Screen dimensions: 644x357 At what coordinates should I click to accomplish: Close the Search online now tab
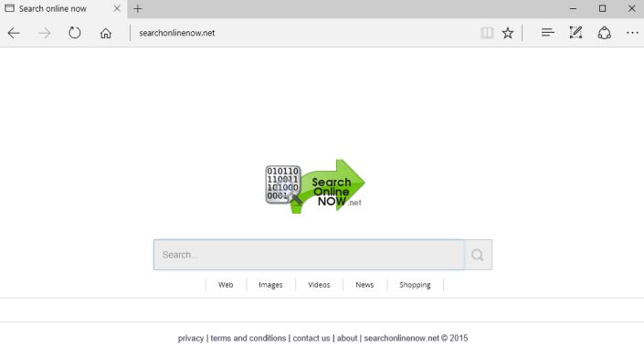click(x=117, y=8)
